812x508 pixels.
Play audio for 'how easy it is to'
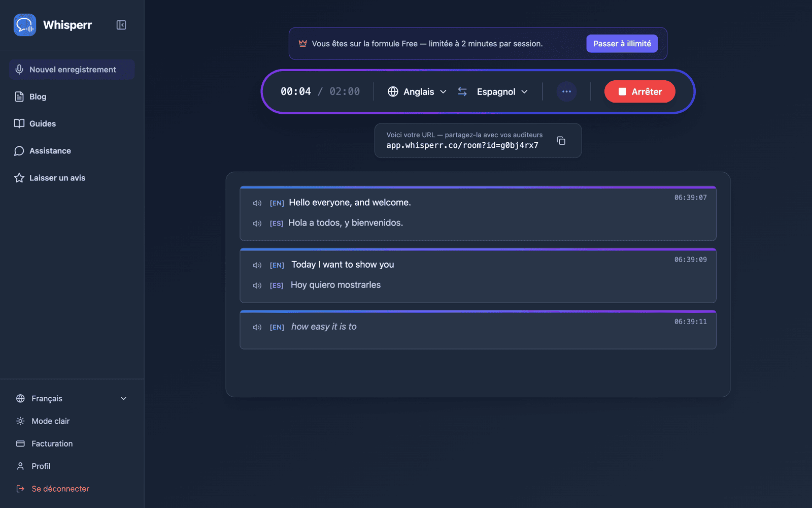[257, 327]
